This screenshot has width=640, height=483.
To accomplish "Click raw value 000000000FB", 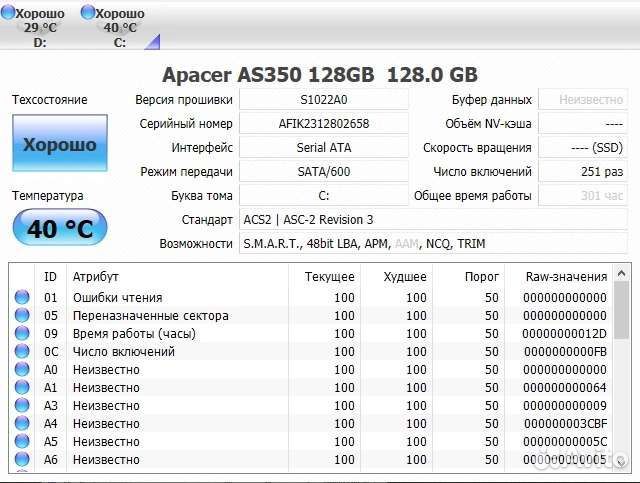I will click(x=566, y=352).
